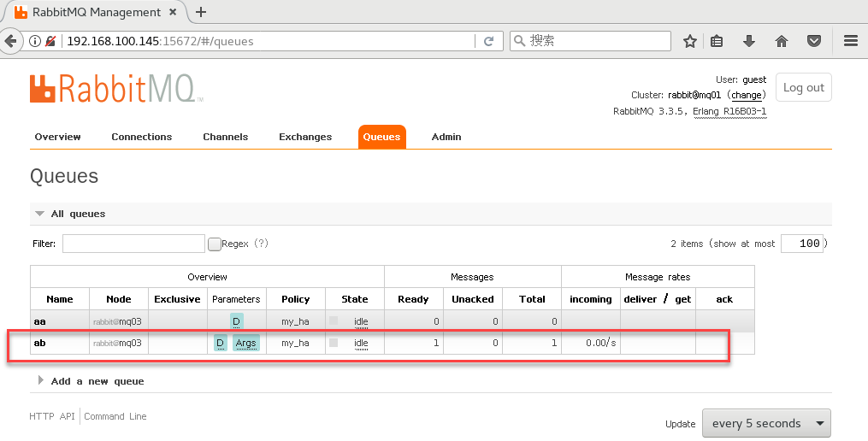
Task: Click the my_ha policy in the ab row
Action: 295,343
